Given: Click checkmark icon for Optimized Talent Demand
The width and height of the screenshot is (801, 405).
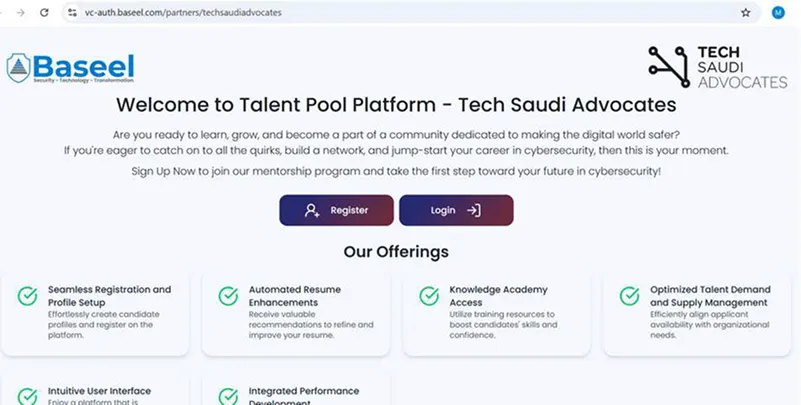Looking at the screenshot, I should [629, 296].
